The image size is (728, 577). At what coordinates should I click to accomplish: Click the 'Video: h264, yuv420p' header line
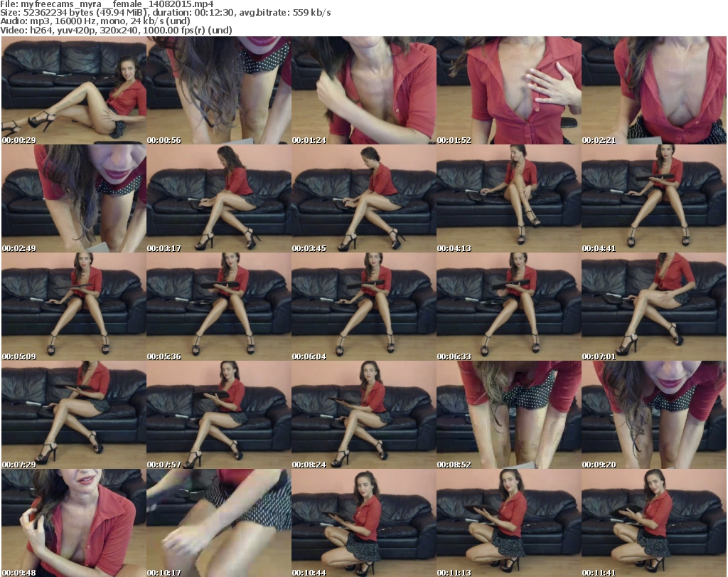[116, 30]
